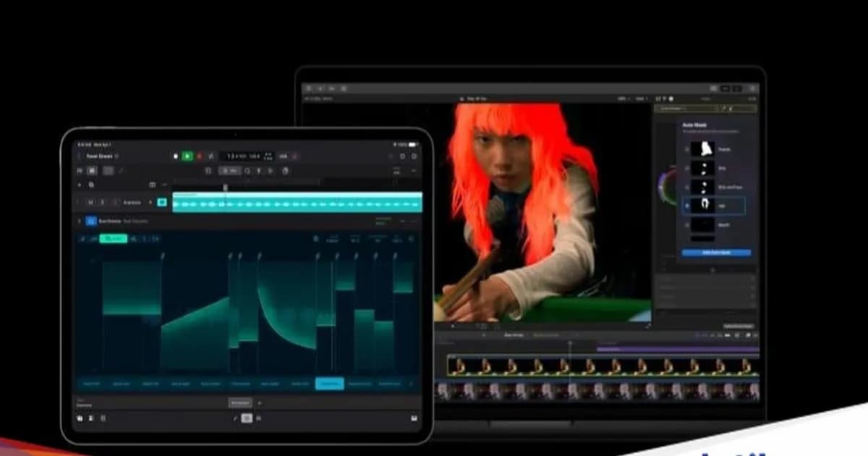Start playback with the green play button
This screenshot has height=456, width=868.
(x=187, y=156)
